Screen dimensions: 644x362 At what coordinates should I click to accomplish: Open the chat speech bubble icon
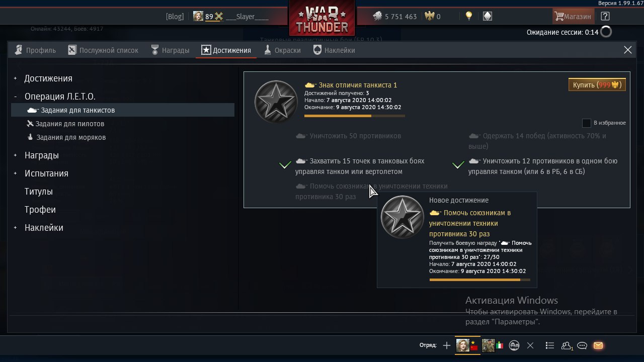coord(582,345)
